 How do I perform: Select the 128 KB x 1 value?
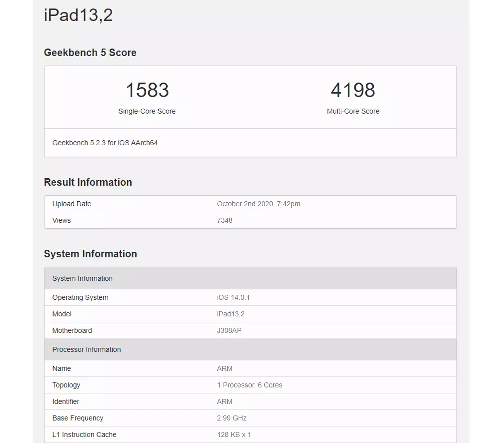[x=234, y=434]
